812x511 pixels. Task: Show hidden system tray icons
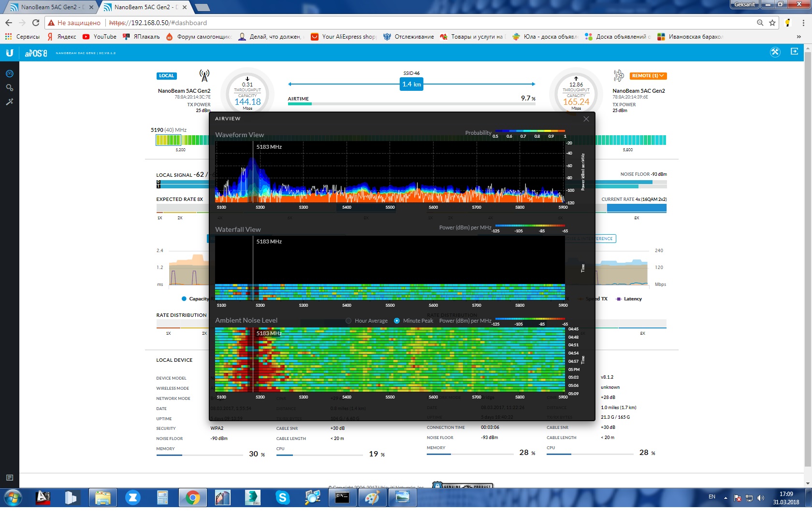point(725,497)
